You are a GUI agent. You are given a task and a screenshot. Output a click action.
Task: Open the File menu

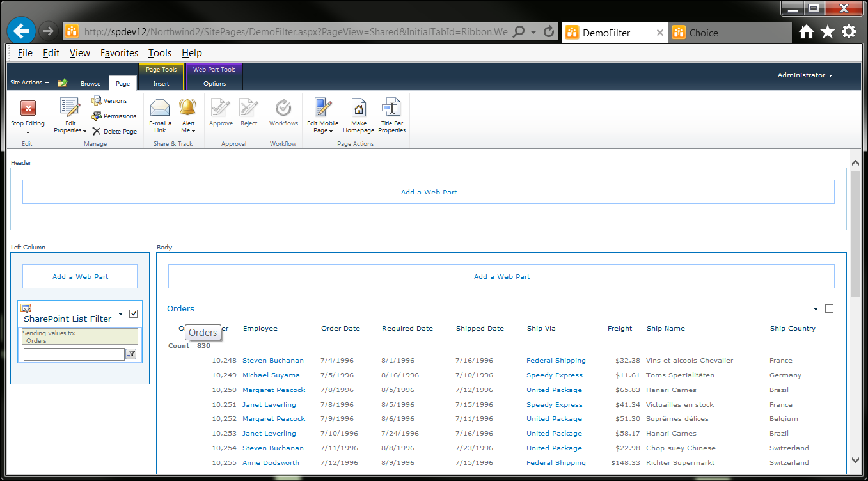point(25,53)
